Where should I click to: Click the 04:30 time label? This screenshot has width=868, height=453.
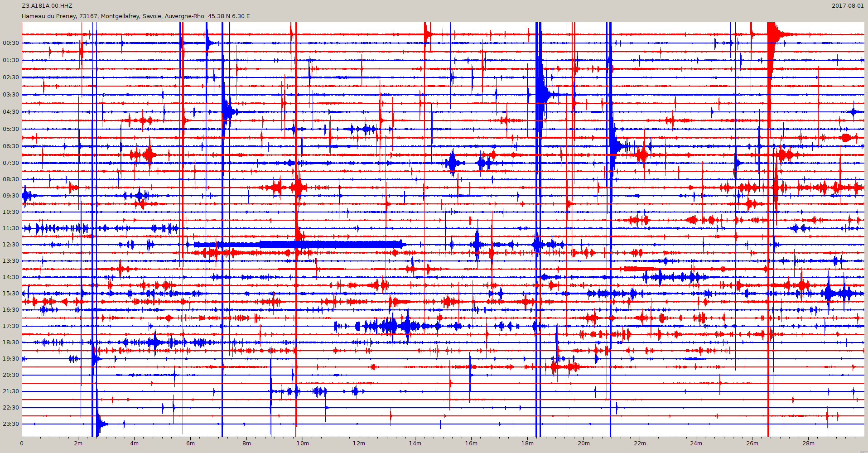[x=11, y=112]
